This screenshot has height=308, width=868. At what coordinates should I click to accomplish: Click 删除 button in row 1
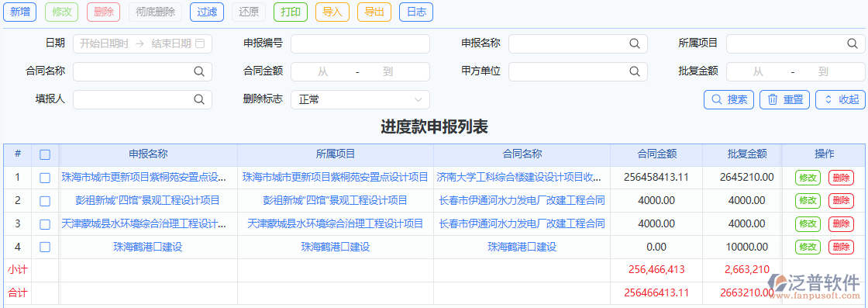[x=841, y=178]
